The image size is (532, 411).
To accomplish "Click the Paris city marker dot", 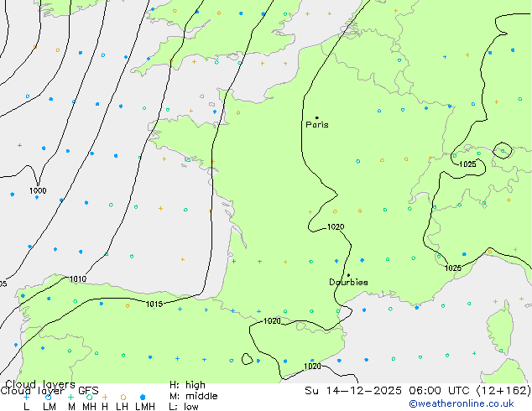I will 317,117.
